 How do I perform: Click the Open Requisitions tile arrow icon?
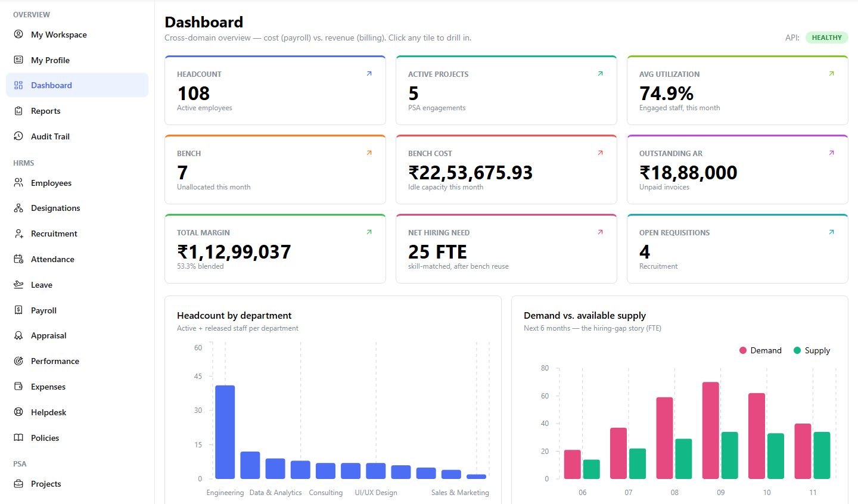click(832, 232)
